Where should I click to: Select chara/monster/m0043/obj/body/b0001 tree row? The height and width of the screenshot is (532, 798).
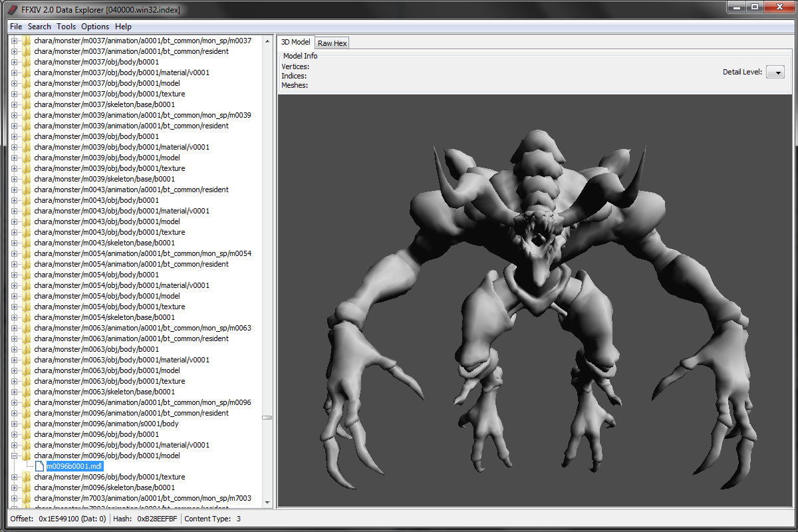96,200
